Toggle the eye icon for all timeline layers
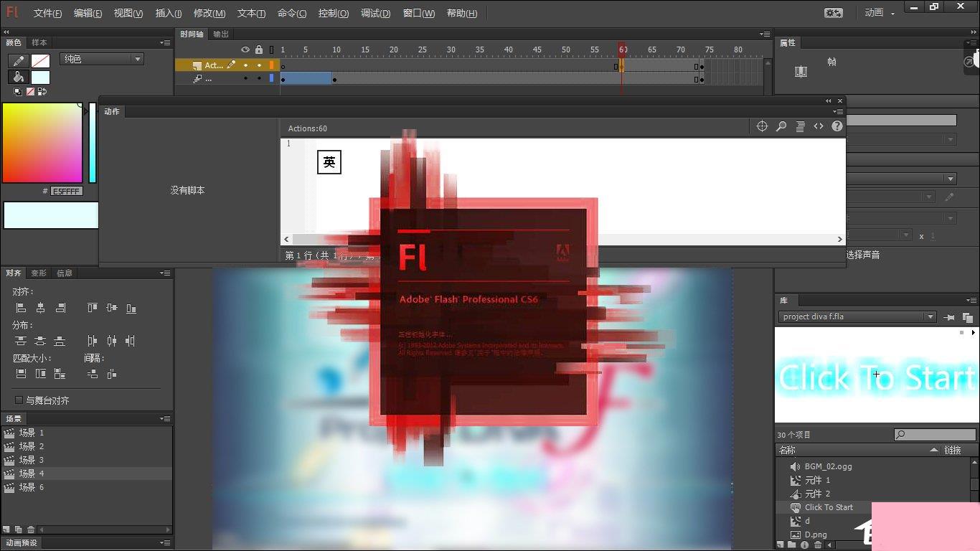Image resolution: width=980 pixels, height=551 pixels. click(x=245, y=50)
